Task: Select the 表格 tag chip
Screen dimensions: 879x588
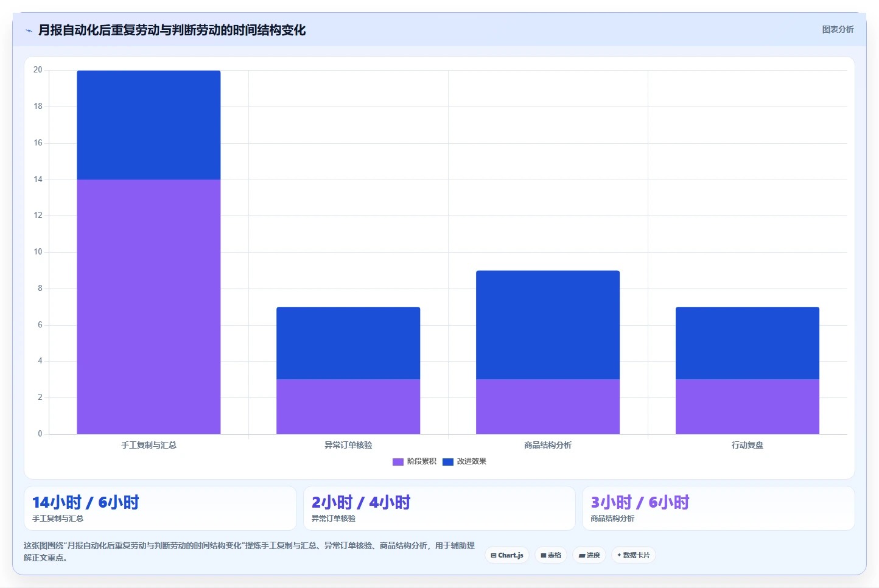Action: click(551, 555)
